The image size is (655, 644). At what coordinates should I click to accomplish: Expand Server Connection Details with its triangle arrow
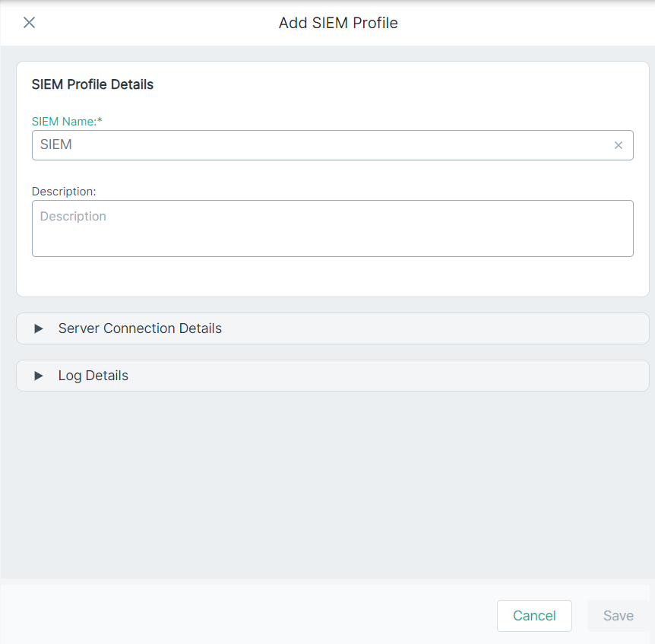pyautogui.click(x=39, y=328)
